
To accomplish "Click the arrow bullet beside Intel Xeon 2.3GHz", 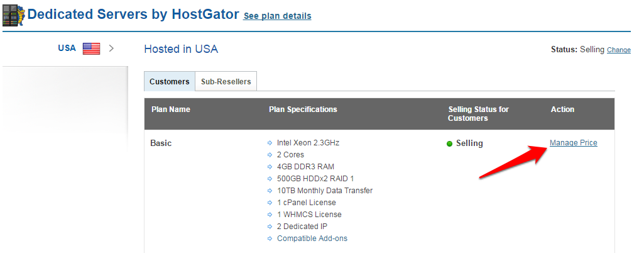I will coord(270,143).
